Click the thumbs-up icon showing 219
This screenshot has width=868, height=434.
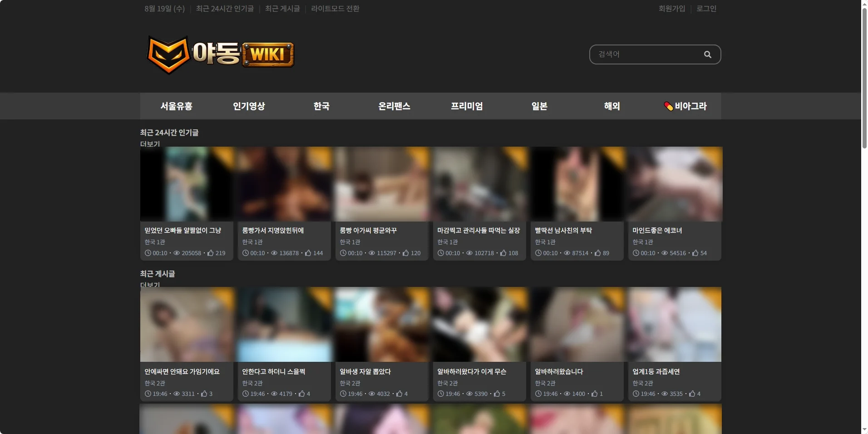coord(211,253)
